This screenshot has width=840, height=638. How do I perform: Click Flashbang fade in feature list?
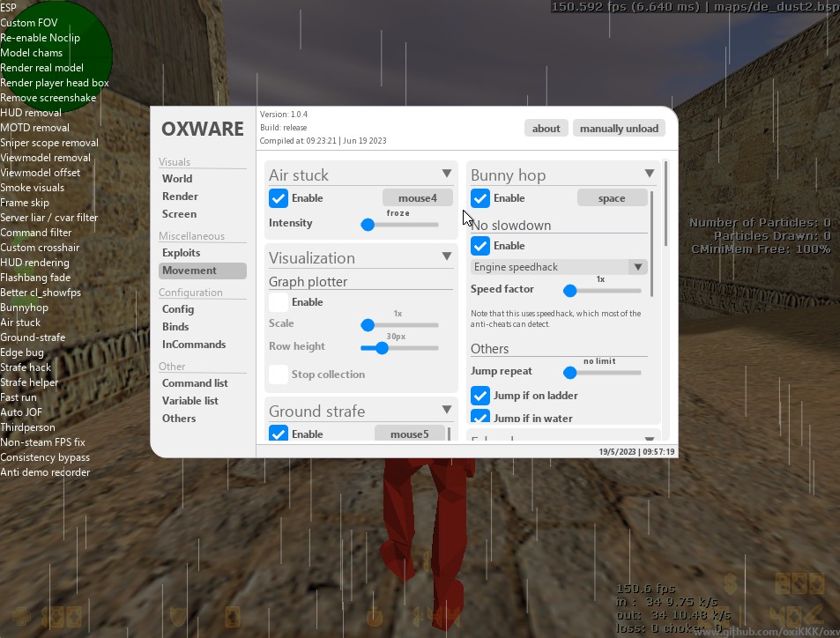(x=35, y=278)
